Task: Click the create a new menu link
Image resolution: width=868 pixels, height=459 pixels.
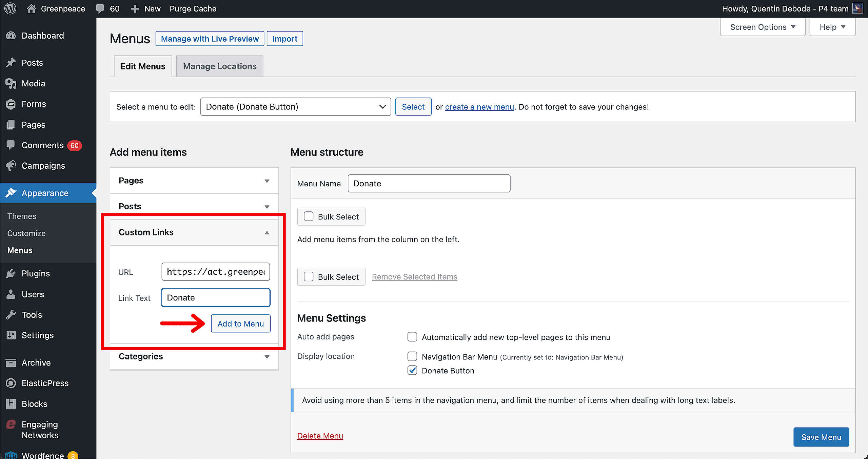Action: tap(479, 107)
